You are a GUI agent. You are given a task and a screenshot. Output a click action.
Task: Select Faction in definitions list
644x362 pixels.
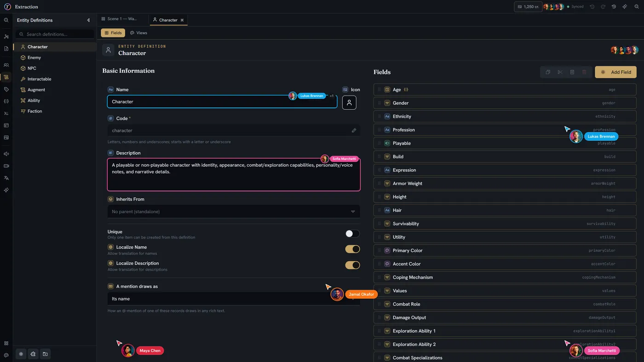coord(55,111)
